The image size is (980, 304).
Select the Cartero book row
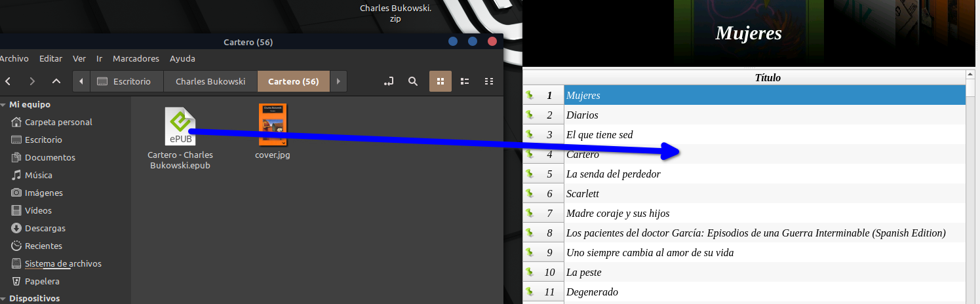coord(765,154)
